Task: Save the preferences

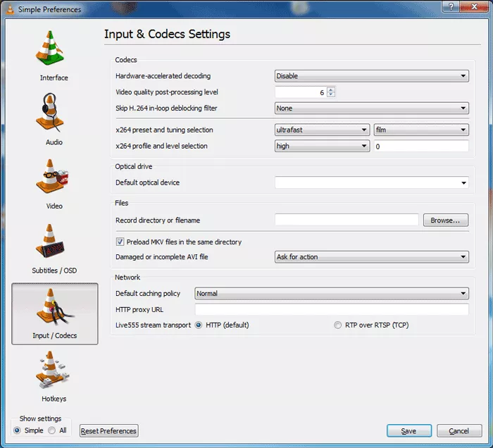Action: (409, 430)
